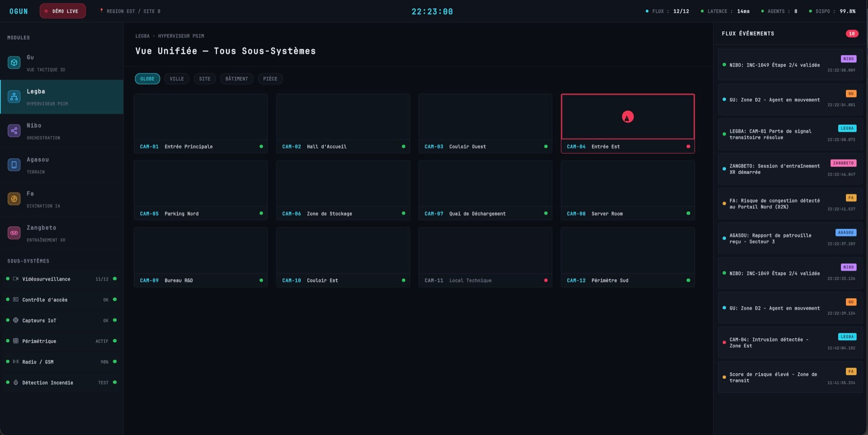
Task: Click the location pin near Region Est
Action: 102,11
